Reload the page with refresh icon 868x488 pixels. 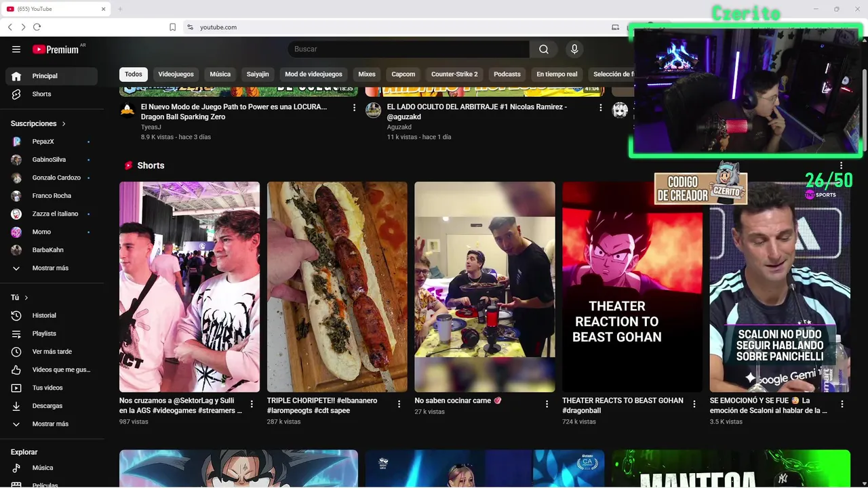click(x=37, y=27)
